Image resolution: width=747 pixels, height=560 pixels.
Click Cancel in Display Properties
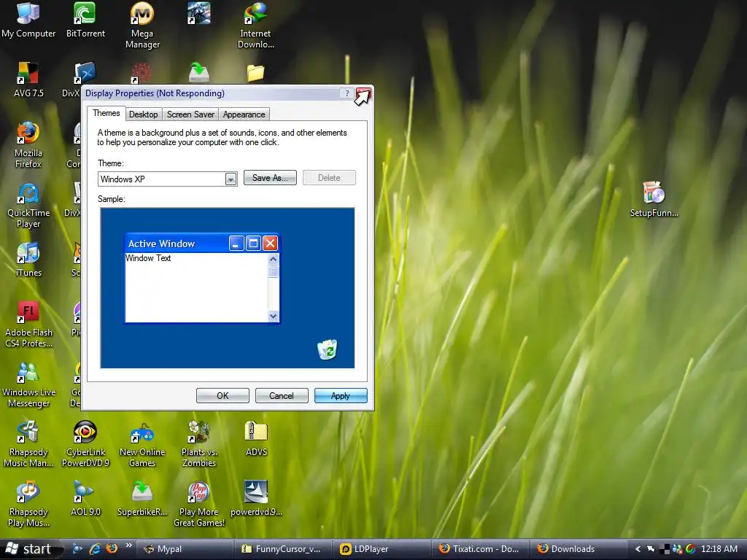282,396
